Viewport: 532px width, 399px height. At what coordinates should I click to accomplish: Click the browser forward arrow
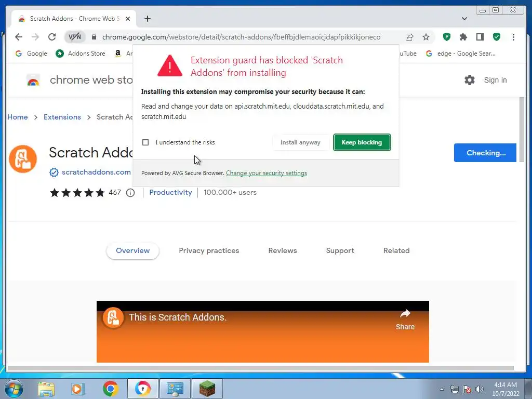(x=35, y=37)
